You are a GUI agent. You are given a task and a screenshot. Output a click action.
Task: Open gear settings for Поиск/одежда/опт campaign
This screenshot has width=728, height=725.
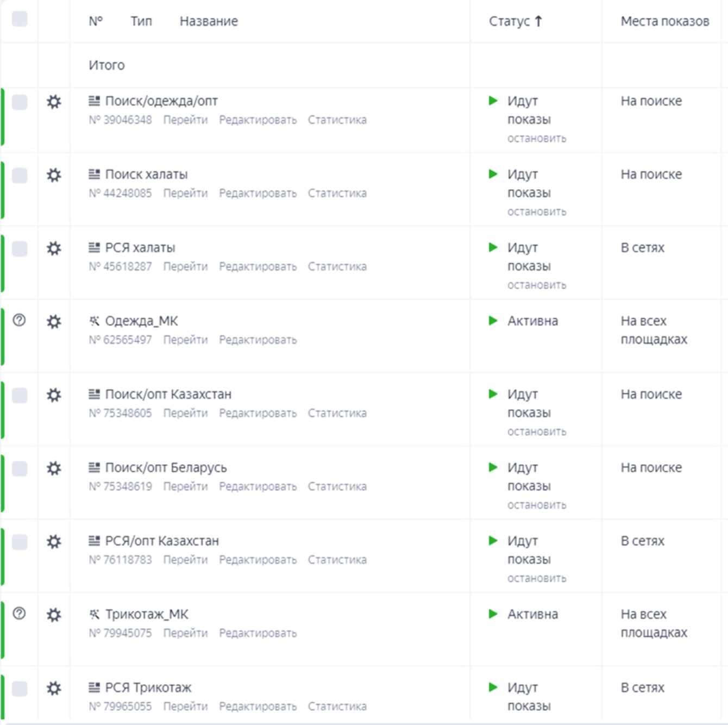click(54, 102)
